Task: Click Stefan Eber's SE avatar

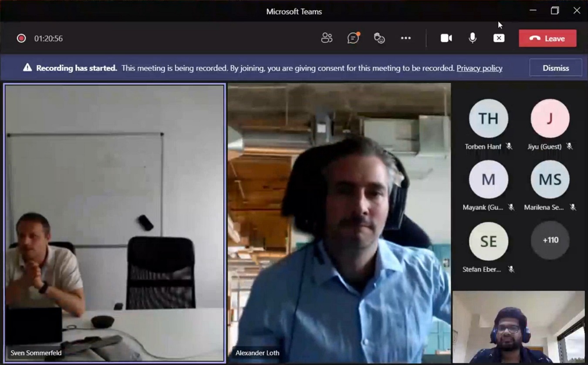Action: pos(488,241)
